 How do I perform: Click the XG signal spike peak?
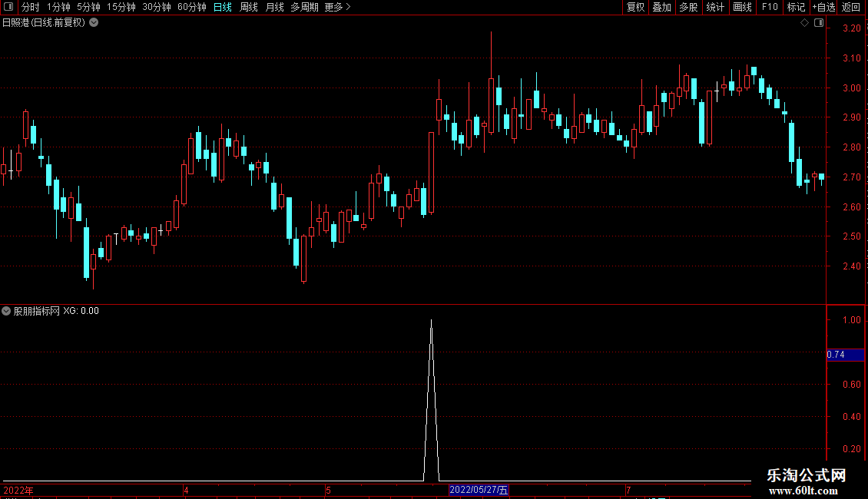(431, 321)
